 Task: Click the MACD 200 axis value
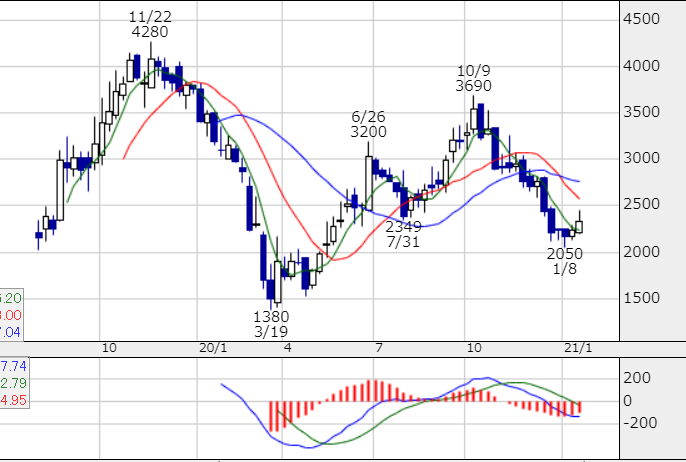(x=637, y=378)
